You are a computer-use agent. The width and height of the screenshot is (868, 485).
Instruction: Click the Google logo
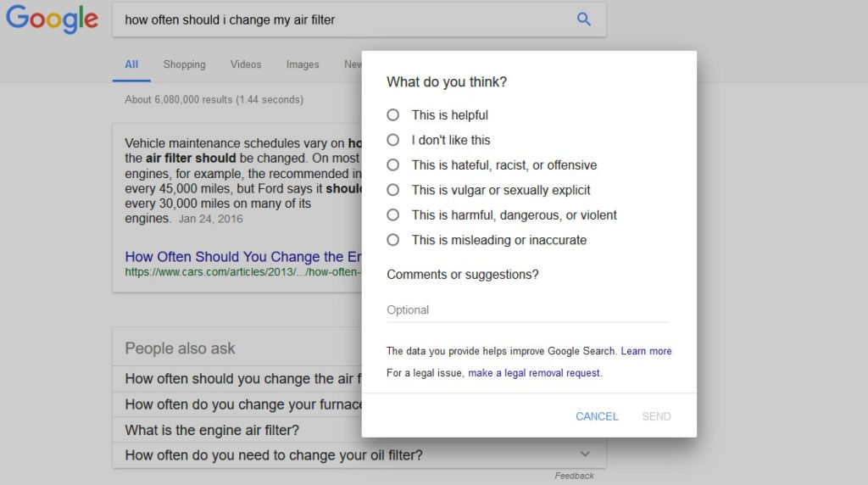click(52, 19)
